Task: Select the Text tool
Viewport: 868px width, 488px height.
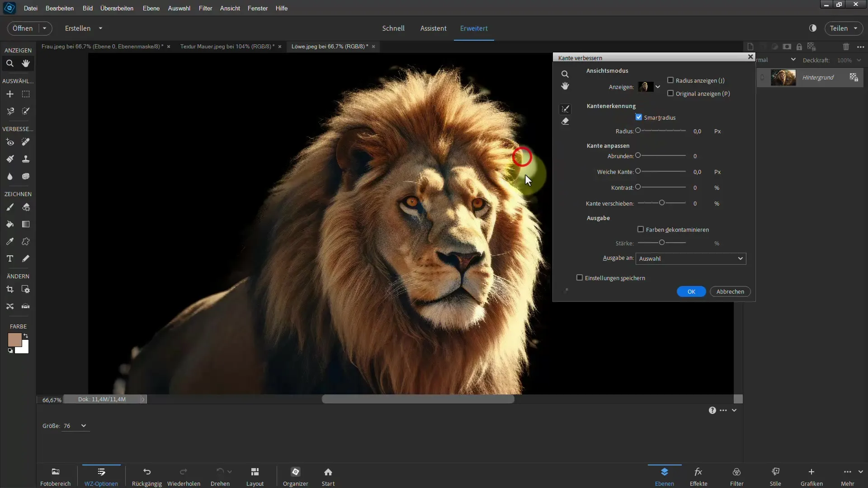Action: 10,258
